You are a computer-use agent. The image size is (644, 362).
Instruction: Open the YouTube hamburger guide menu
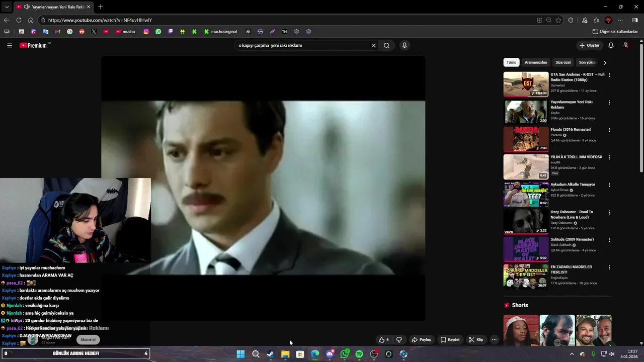[x=10, y=45]
